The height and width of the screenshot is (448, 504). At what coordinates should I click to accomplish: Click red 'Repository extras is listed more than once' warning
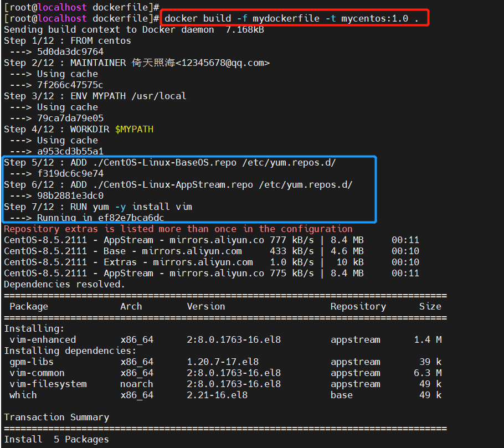[178, 229]
